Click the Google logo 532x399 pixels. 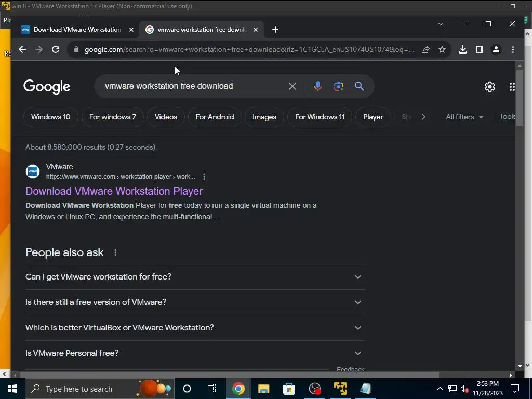tap(47, 87)
